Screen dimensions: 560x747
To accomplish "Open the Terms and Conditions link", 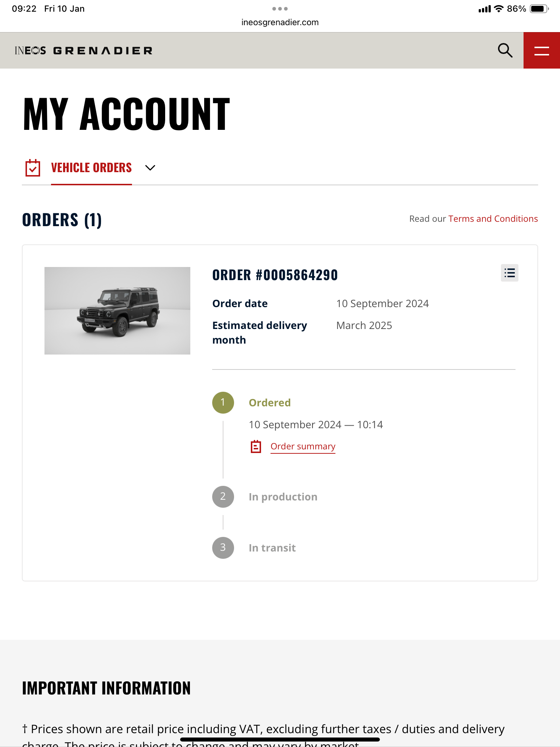I will coord(493,219).
